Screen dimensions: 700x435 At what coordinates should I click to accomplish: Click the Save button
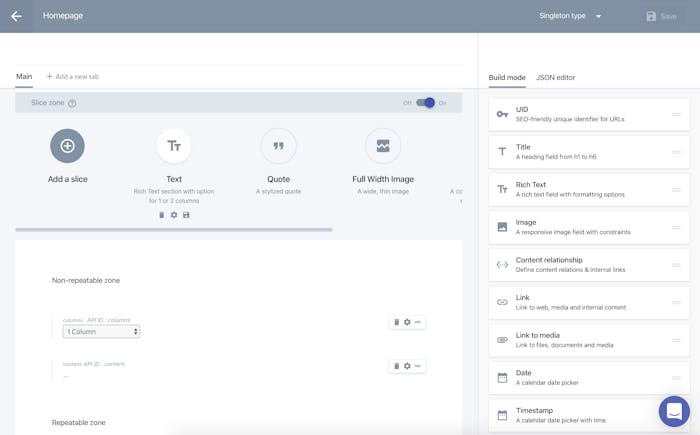661,17
